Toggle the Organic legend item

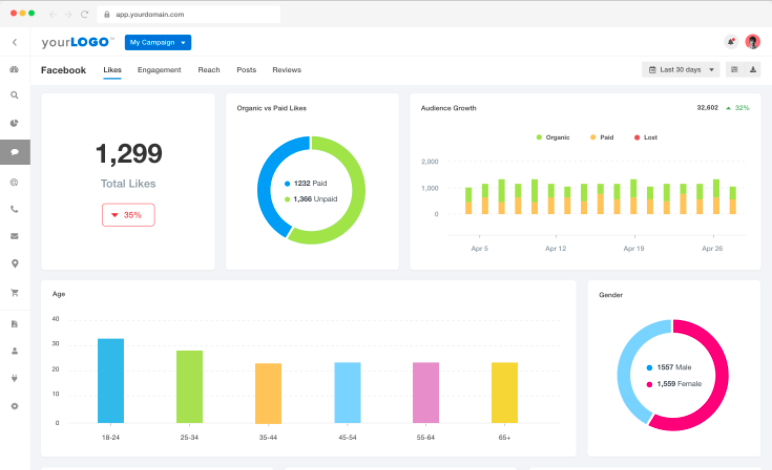pyautogui.click(x=553, y=137)
